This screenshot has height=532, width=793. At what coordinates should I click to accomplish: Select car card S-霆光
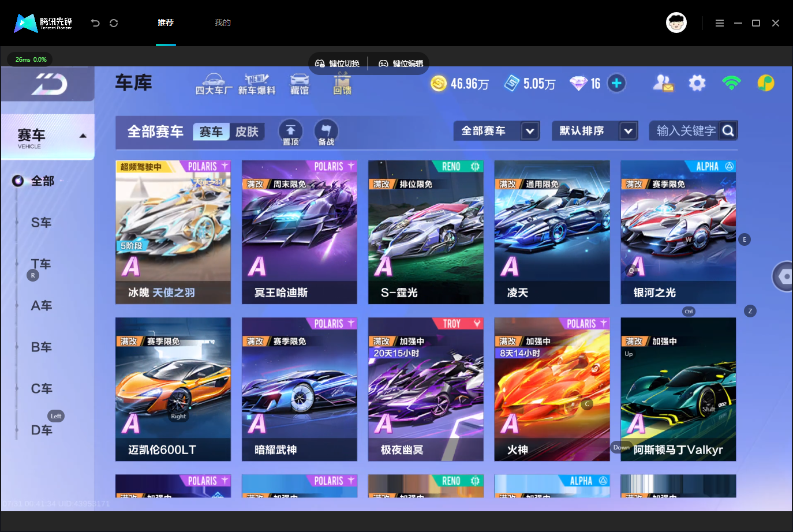click(426, 232)
